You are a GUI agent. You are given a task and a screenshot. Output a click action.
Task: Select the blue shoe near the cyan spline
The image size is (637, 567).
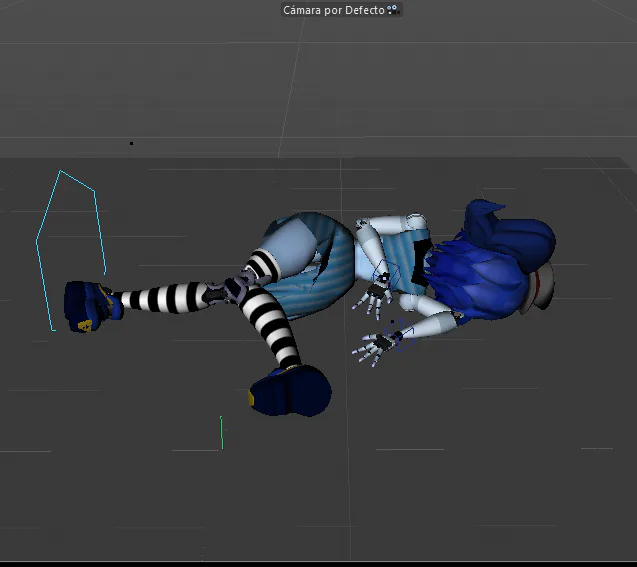point(91,307)
